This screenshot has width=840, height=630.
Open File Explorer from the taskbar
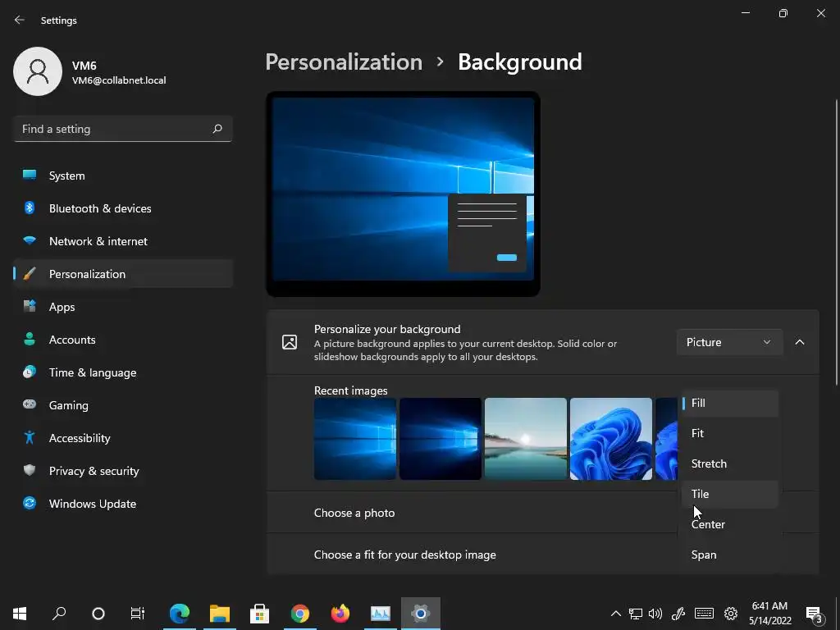[x=220, y=614]
